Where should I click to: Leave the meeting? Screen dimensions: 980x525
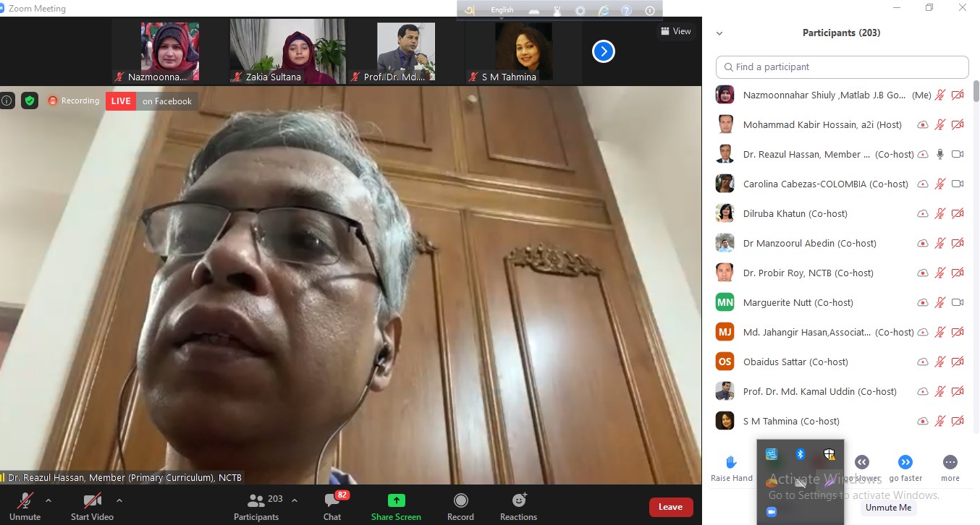(x=670, y=507)
